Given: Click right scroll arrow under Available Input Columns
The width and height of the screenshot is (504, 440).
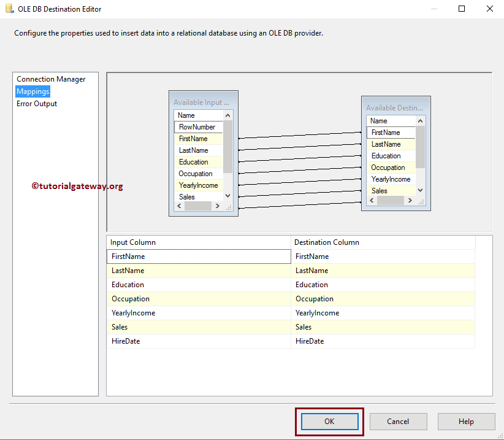Looking at the screenshot, I should [218, 206].
